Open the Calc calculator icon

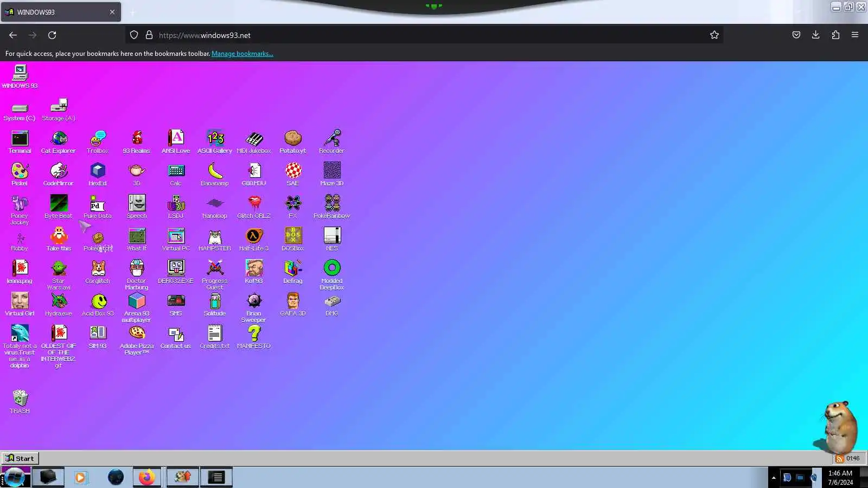click(176, 175)
